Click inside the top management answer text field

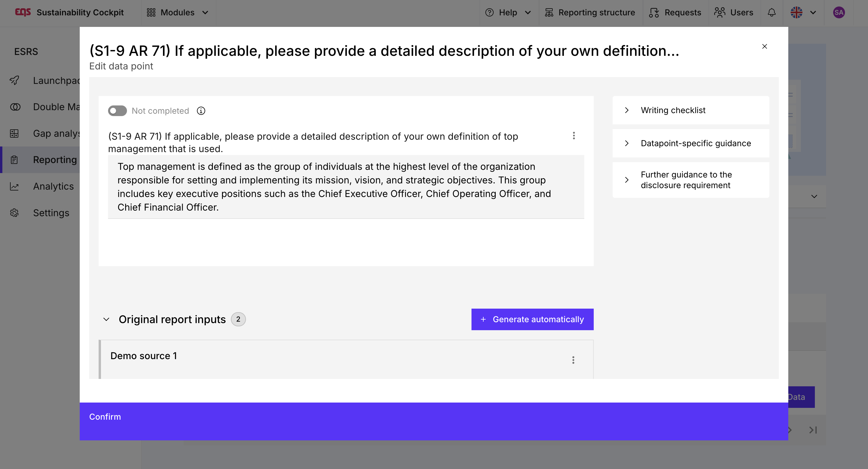click(345, 186)
